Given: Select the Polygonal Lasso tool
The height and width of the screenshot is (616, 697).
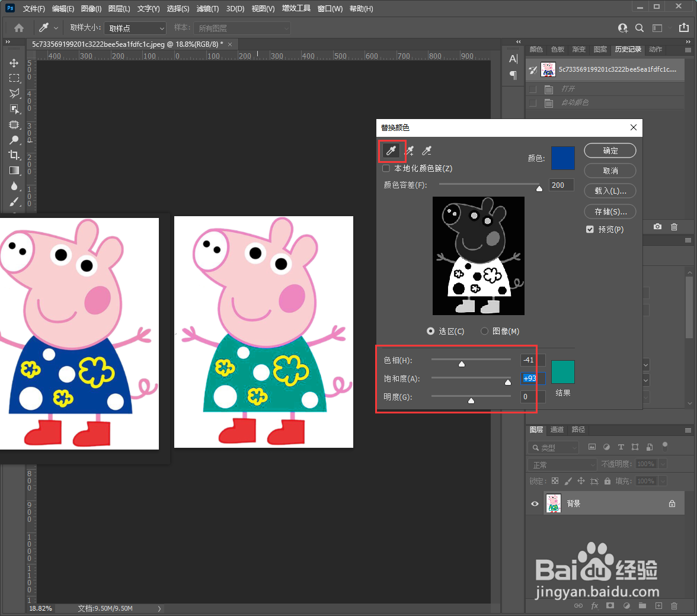Looking at the screenshot, I should 14,93.
